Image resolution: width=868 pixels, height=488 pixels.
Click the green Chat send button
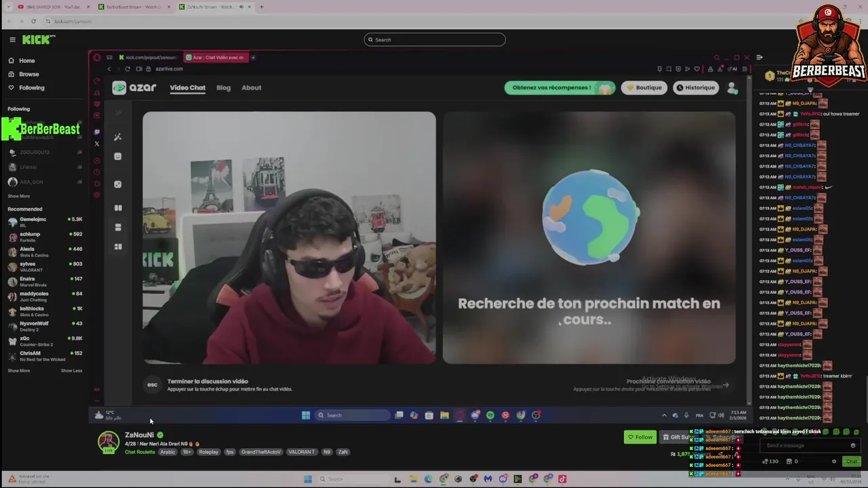pyautogui.click(x=852, y=462)
